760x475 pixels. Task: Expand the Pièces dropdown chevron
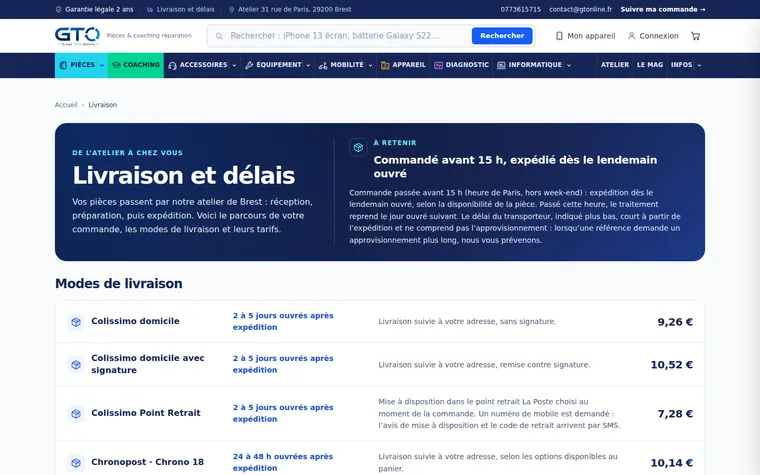point(102,65)
